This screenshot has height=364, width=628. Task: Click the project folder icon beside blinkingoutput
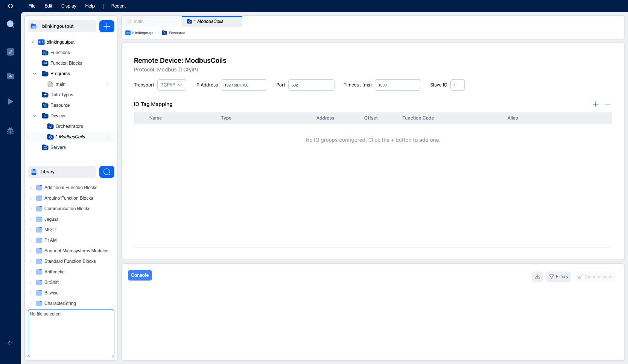pyautogui.click(x=34, y=26)
